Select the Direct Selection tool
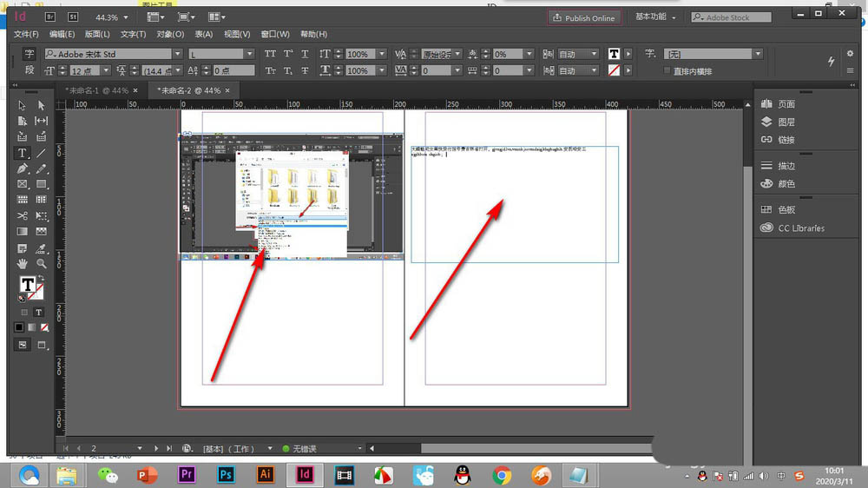Screen dimensions: 868x488 coord(41,105)
